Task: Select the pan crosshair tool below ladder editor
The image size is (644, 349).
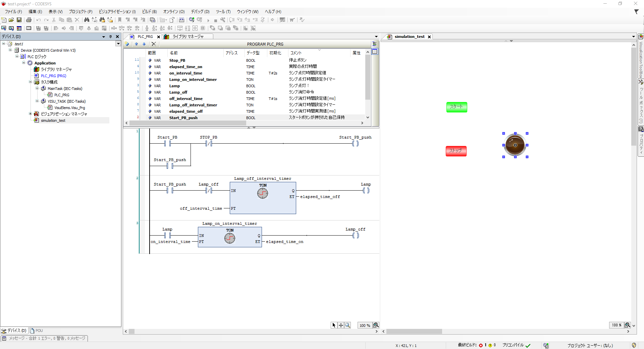Action: point(341,325)
